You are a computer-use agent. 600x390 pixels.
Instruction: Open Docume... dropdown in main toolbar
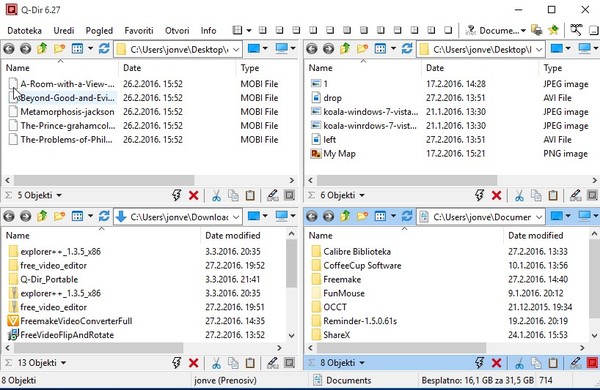[502, 30]
